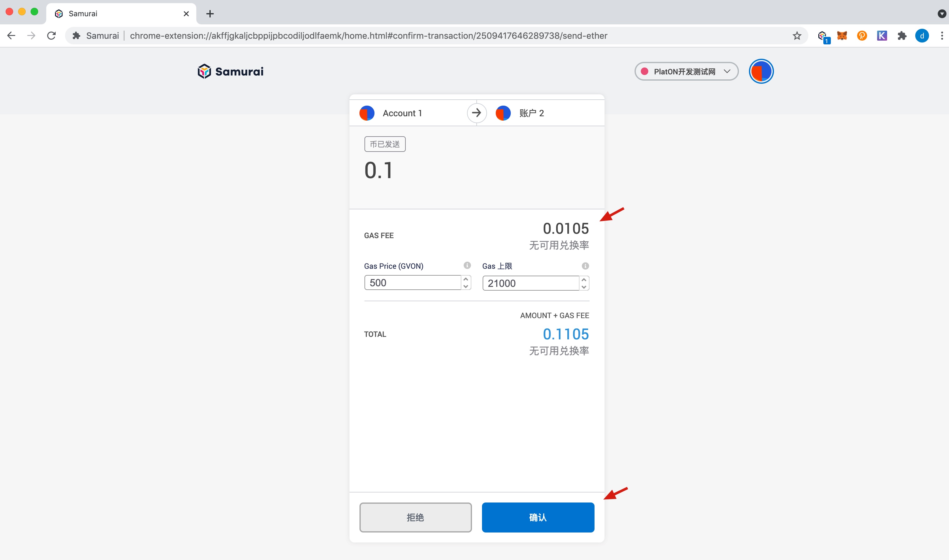The image size is (949, 560).
Task: Click the 账户 2 recipient name
Action: pyautogui.click(x=532, y=113)
